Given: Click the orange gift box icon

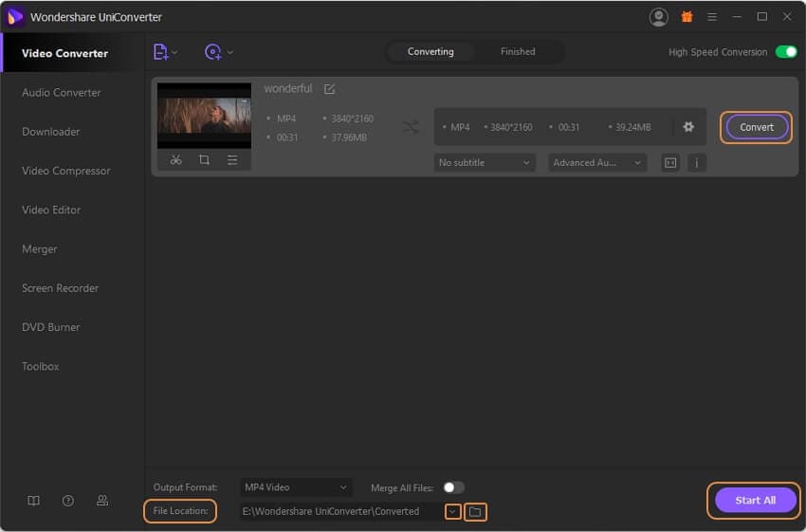Looking at the screenshot, I should coord(687,17).
